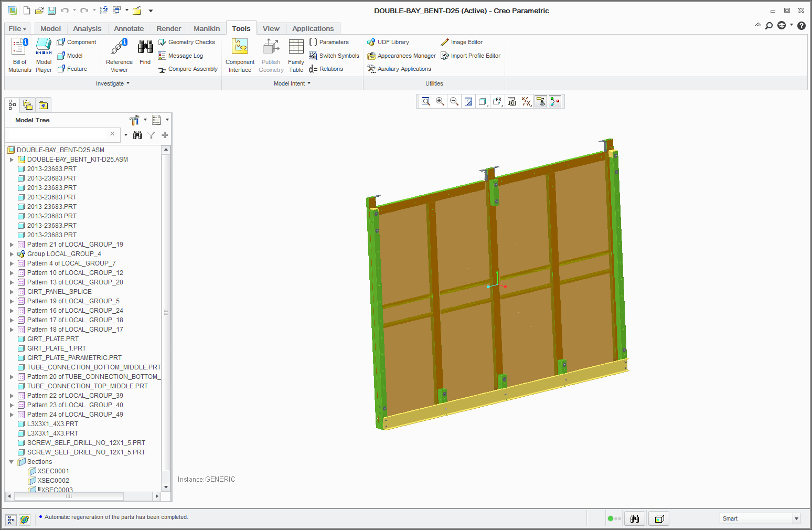Launch the Image Editor
Image resolution: width=812 pixels, height=530 pixels.
click(x=462, y=42)
